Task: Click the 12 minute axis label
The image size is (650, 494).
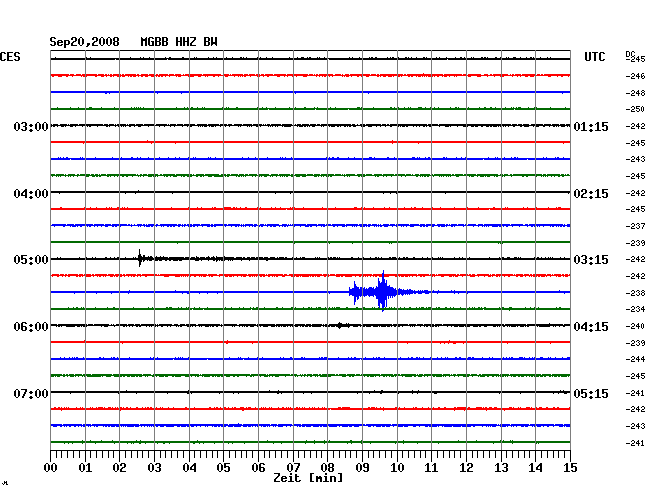Action: click(466, 468)
